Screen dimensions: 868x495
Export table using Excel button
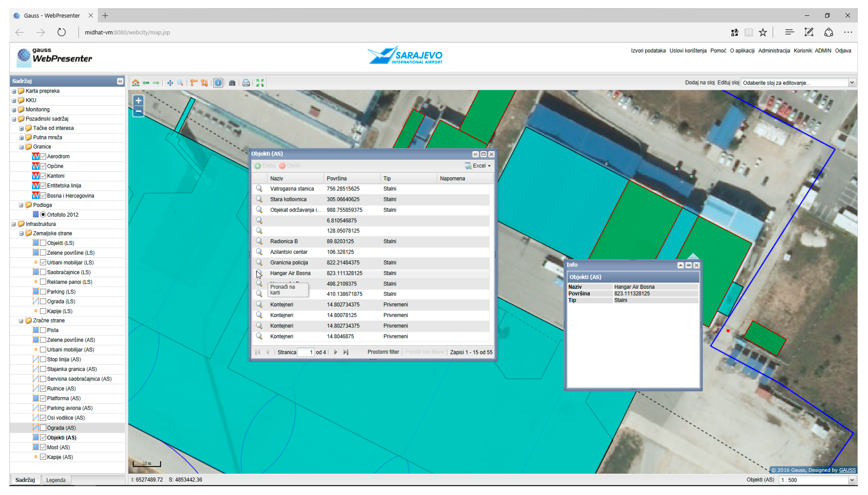tap(478, 166)
